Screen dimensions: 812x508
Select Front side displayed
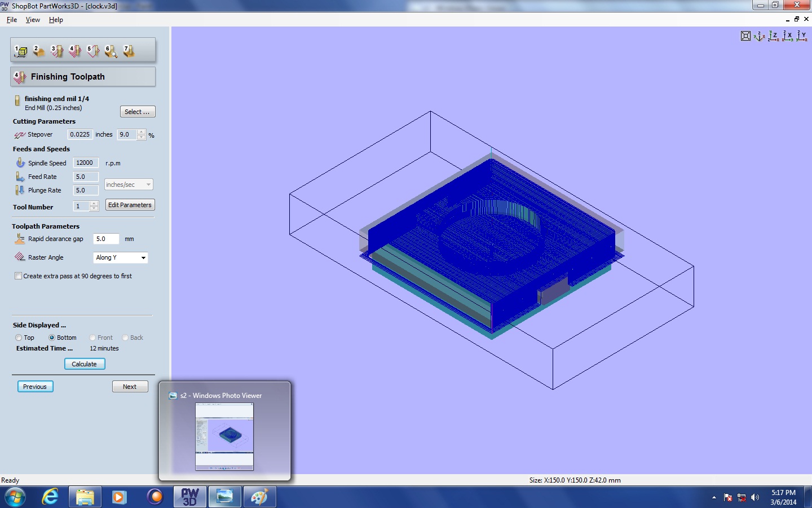coord(92,338)
